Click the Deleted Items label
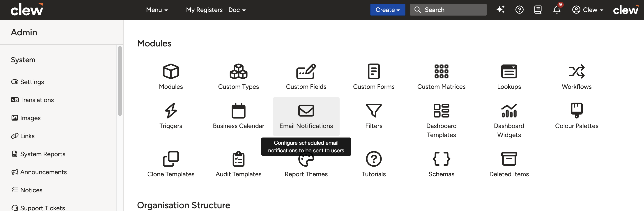This screenshot has height=211, width=644. [x=509, y=174]
